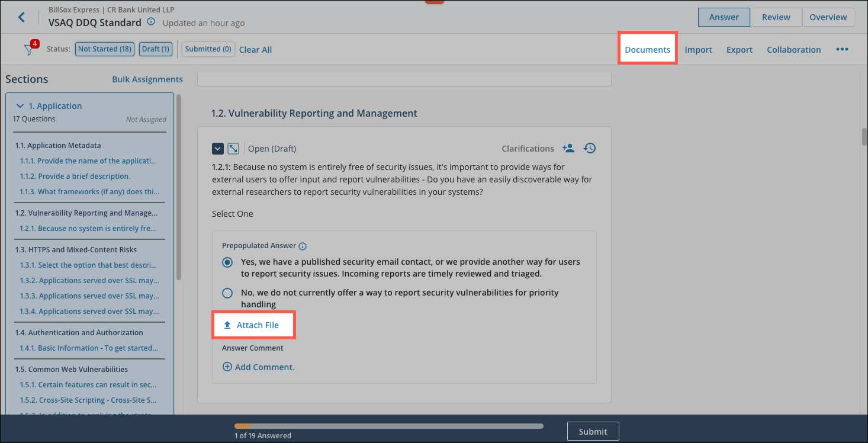Toggle the Not Started (18) status filter
The height and width of the screenshot is (443, 868).
click(105, 49)
